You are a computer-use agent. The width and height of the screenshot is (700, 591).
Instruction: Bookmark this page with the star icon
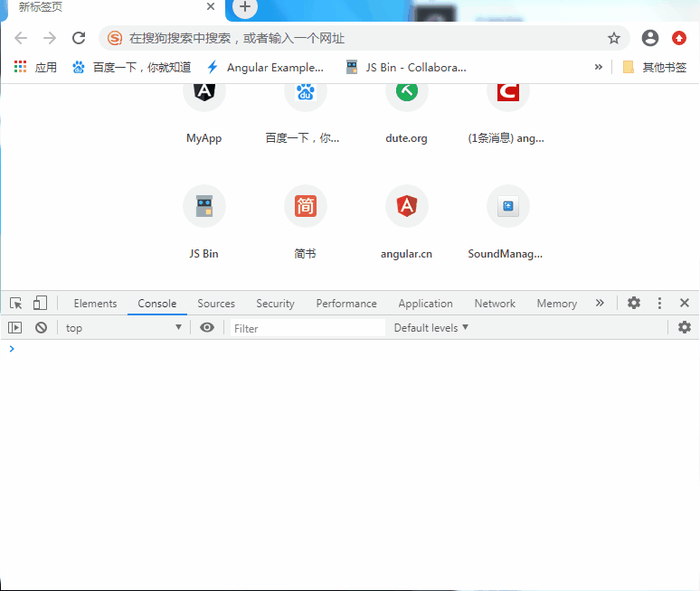[614, 38]
